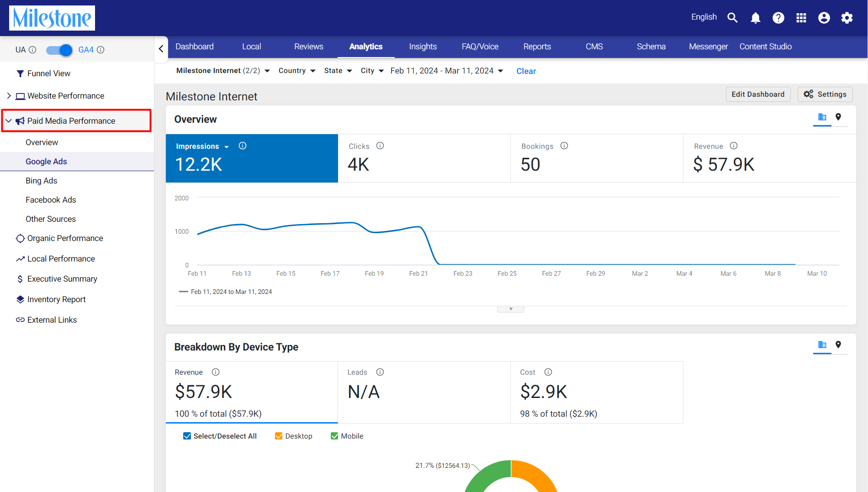Switch to the Insights tab
Viewport: 868px width, 492px height.
click(x=423, y=47)
